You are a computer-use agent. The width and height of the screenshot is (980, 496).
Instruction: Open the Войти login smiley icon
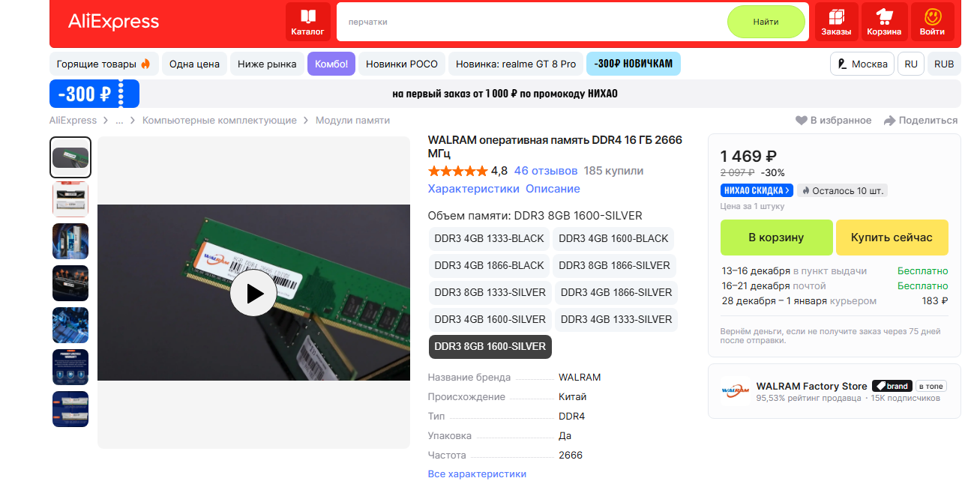(x=932, y=22)
